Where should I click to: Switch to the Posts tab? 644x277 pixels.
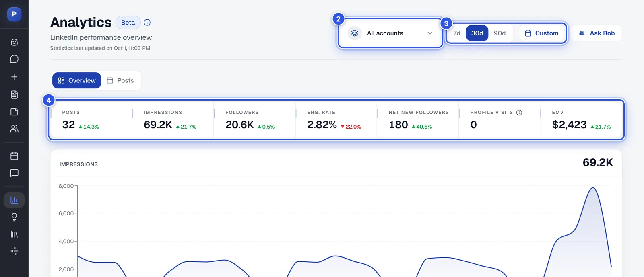(x=120, y=80)
